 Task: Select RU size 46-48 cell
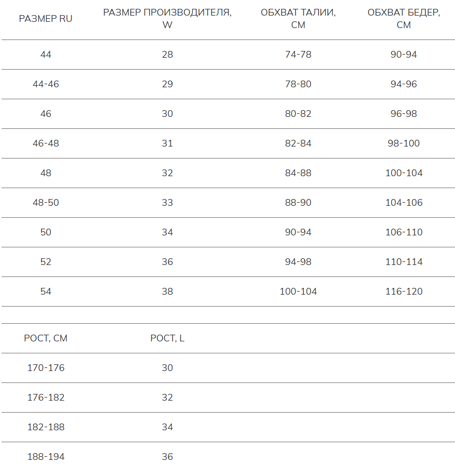(46, 143)
